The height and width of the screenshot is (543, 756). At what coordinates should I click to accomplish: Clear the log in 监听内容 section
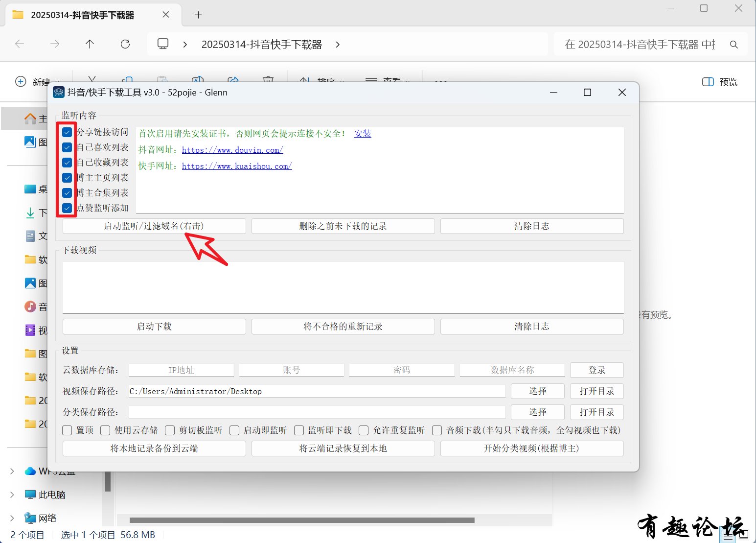point(532,226)
